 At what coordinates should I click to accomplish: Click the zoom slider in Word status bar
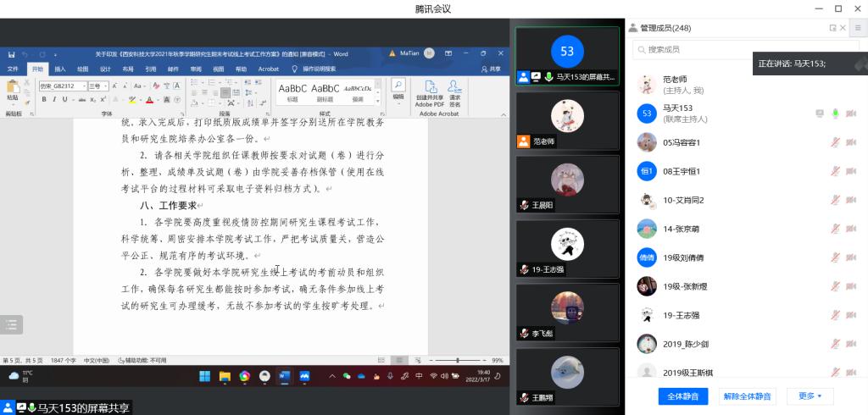coord(458,360)
